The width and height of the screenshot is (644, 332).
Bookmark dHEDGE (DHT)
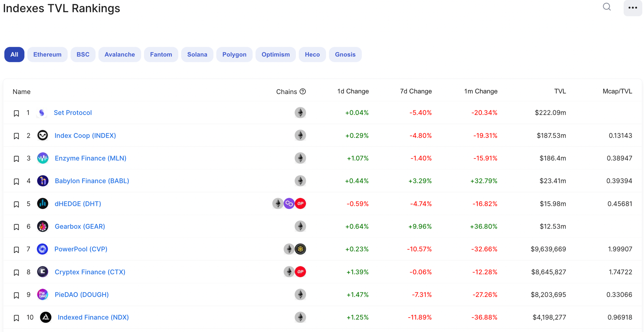(16, 204)
